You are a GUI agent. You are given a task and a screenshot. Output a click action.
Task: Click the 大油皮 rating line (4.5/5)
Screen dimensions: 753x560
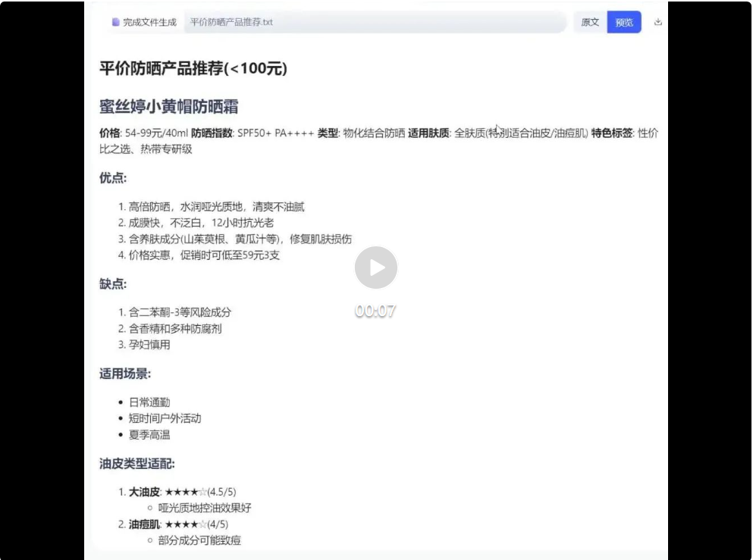[183, 492]
